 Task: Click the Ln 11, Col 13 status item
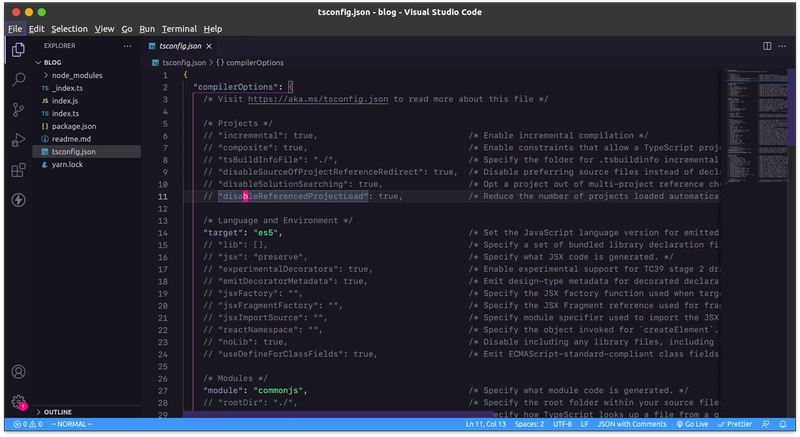pyautogui.click(x=485, y=424)
